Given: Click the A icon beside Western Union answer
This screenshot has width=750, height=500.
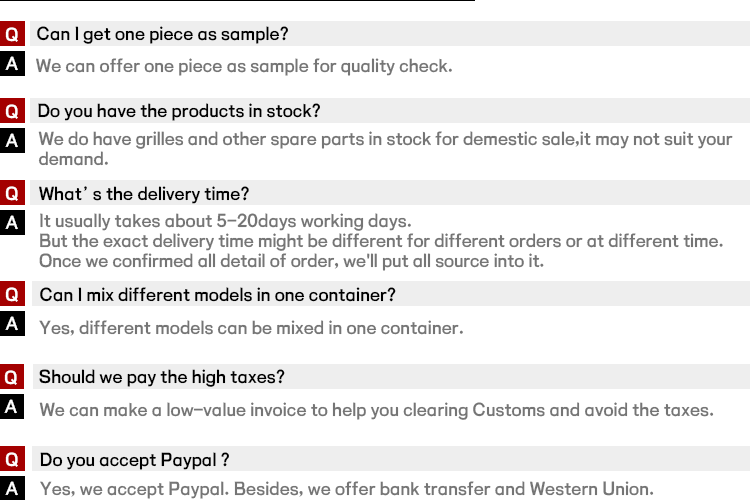Looking at the screenshot, I should tap(12, 489).
